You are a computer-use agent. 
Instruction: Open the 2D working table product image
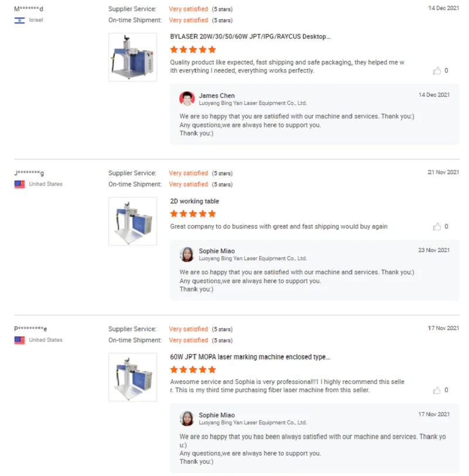(132, 221)
